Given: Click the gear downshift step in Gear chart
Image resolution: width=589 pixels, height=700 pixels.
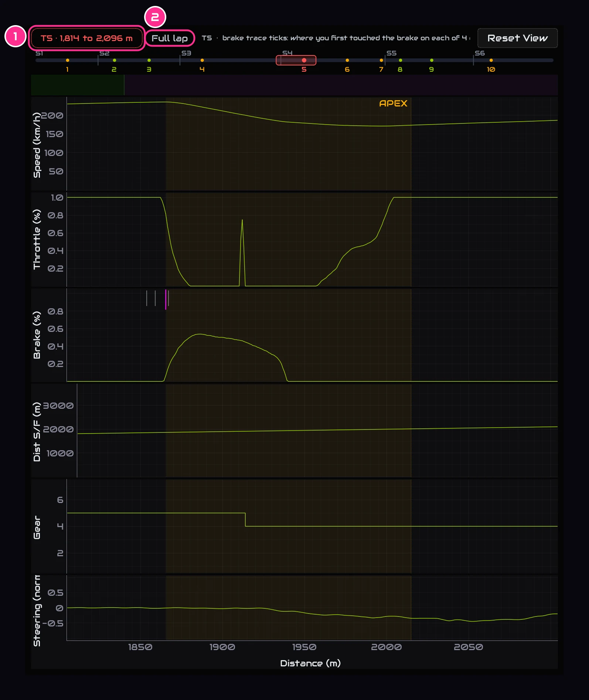Looking at the screenshot, I should click(x=245, y=520).
